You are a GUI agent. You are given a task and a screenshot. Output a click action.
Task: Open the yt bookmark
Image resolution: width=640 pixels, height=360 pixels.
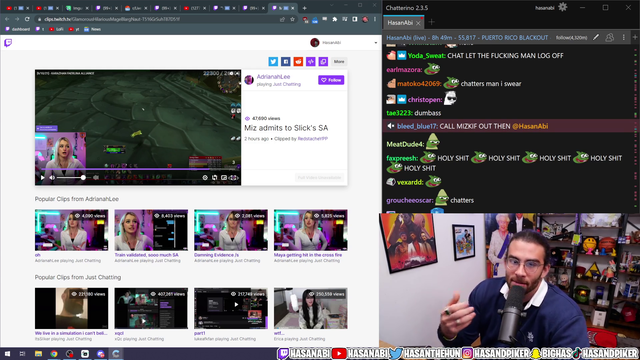74,29
